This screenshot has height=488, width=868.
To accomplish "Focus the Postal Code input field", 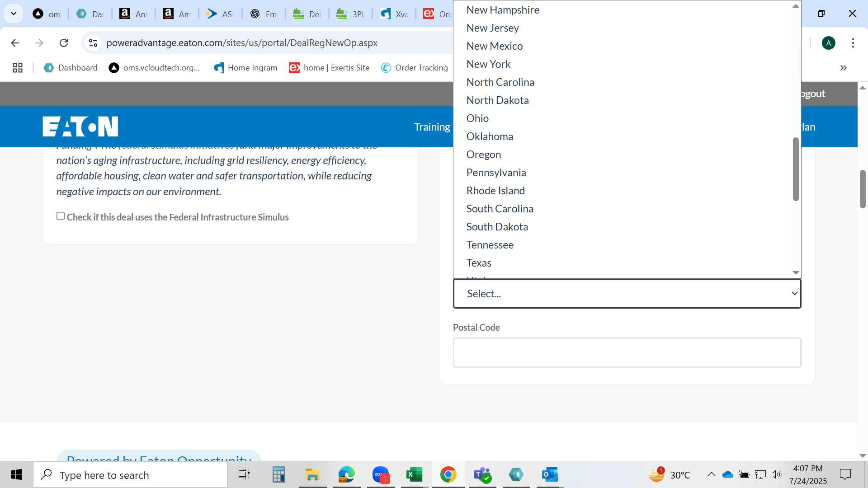I will pyautogui.click(x=627, y=352).
